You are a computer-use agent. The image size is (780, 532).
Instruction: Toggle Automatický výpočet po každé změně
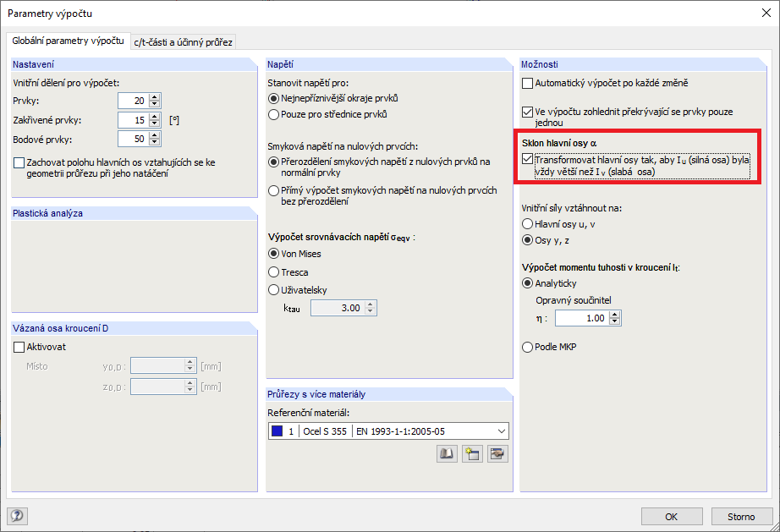527,83
